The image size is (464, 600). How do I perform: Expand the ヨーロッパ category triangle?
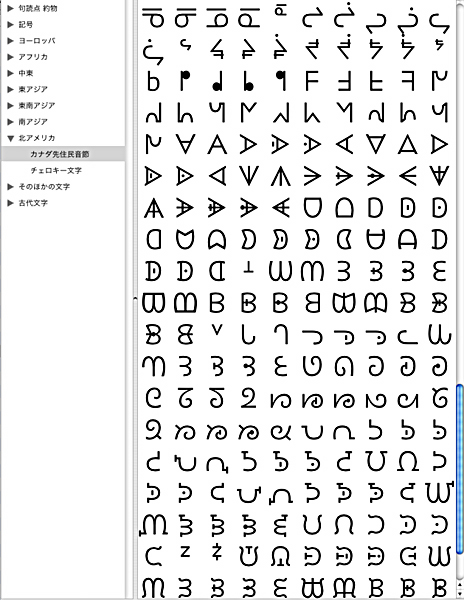click(10, 41)
